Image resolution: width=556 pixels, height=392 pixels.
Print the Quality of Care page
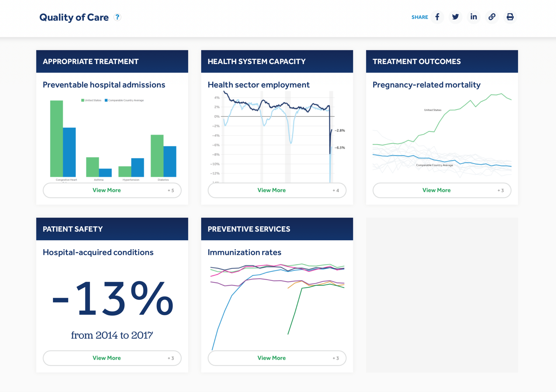pos(510,17)
